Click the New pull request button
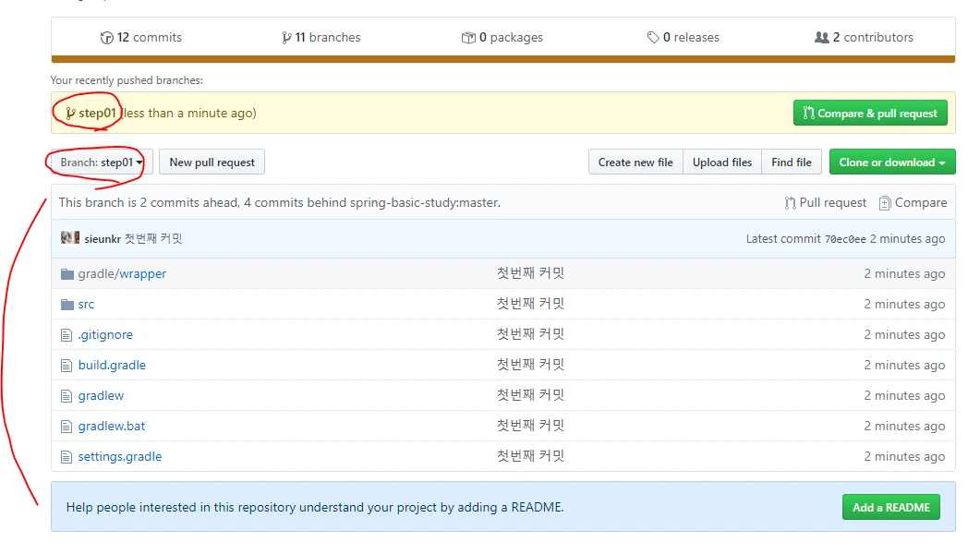Image resolution: width=980 pixels, height=554 pixels. pyautogui.click(x=212, y=163)
